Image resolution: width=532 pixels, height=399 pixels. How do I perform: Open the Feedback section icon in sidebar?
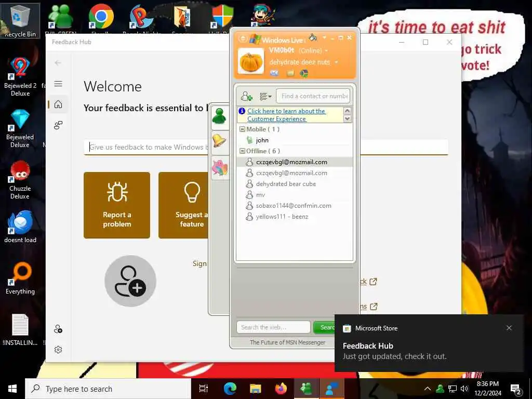pos(58,125)
